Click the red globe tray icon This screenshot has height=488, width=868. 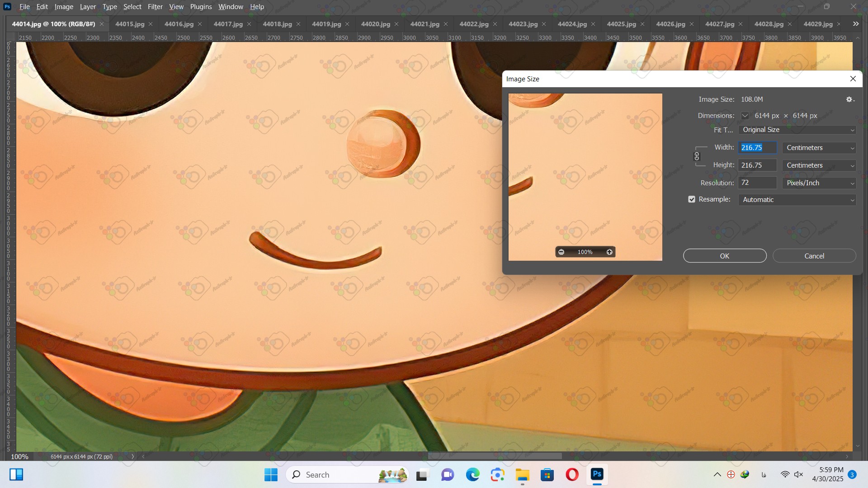(731, 475)
